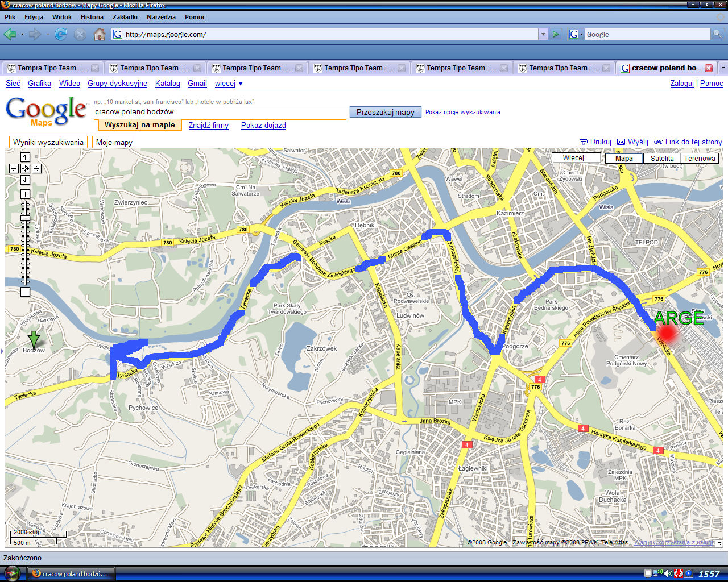Open the Pokaż dojazd link

click(x=263, y=125)
